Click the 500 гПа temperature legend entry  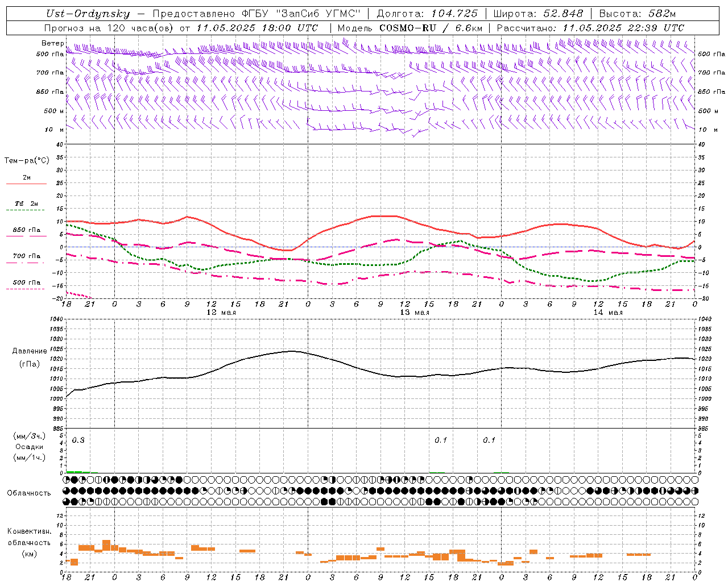[x=27, y=282]
